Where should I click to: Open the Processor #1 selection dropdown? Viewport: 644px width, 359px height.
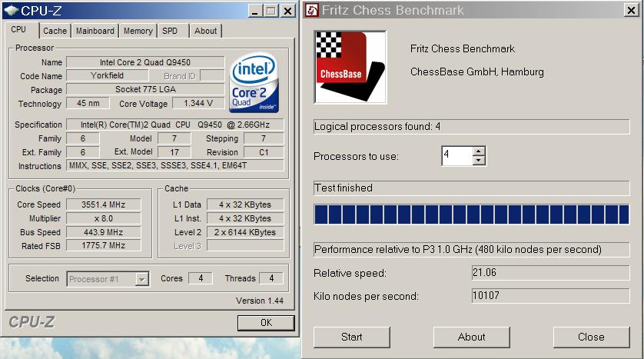tap(141, 279)
